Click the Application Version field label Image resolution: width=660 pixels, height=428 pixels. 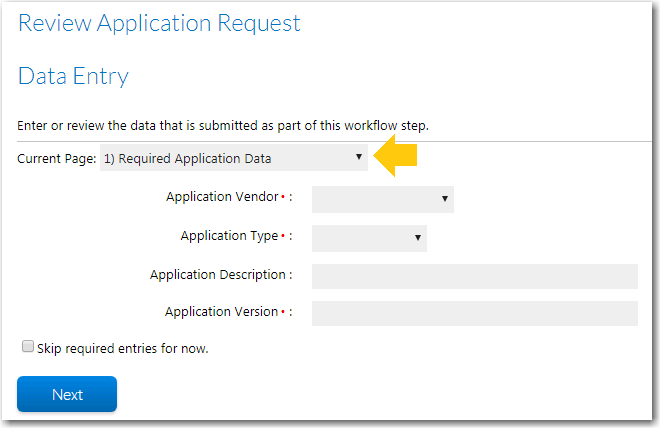[x=221, y=312]
